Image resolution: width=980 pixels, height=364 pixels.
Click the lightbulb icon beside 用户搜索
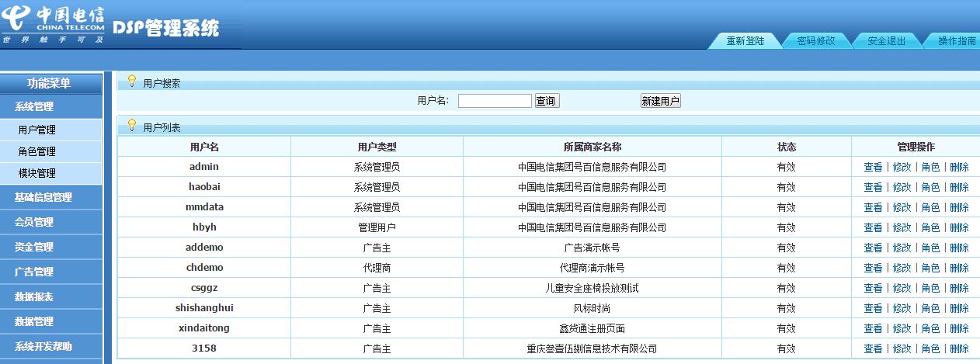coord(132,81)
